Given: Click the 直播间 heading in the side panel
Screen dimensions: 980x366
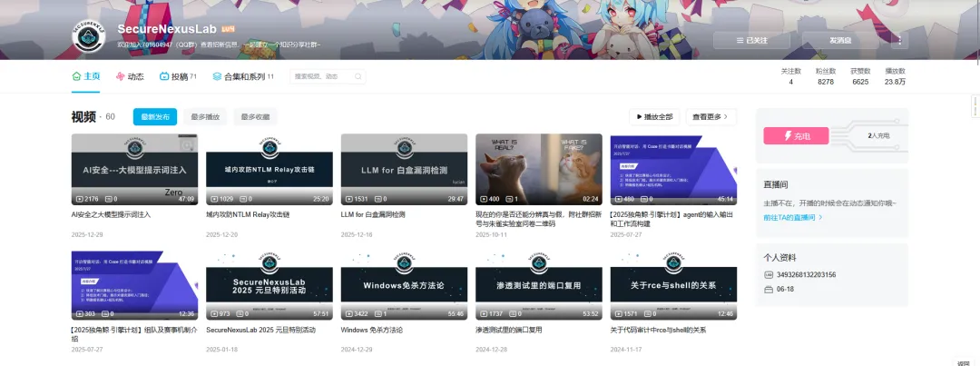Looking at the screenshot, I should click(x=775, y=185).
